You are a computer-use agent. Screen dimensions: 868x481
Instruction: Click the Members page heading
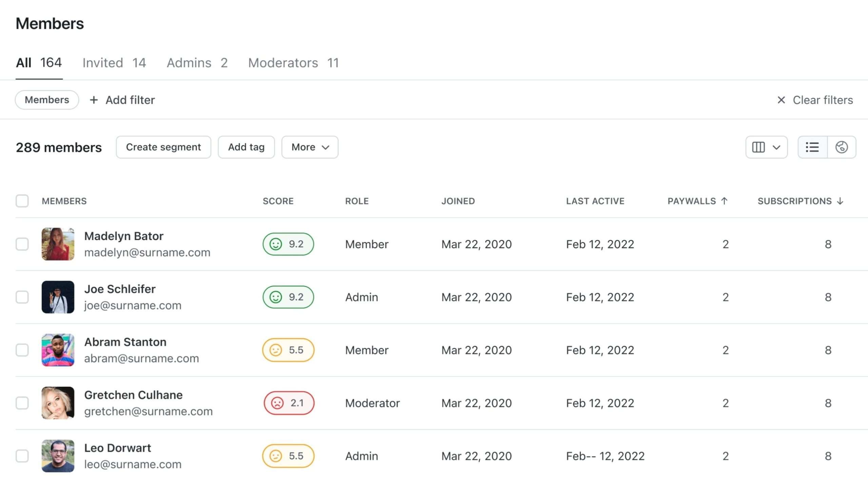click(50, 23)
